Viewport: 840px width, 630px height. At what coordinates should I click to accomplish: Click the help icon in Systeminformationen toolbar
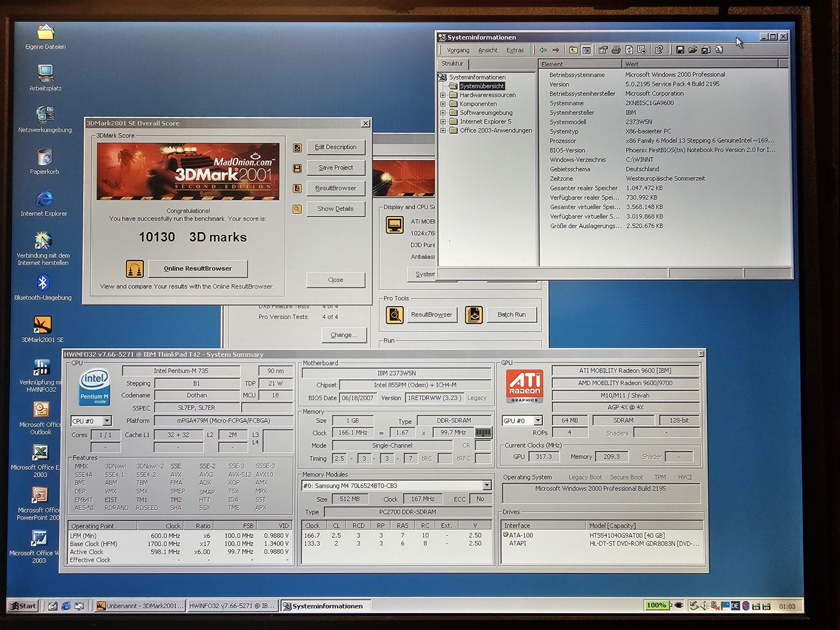659,50
